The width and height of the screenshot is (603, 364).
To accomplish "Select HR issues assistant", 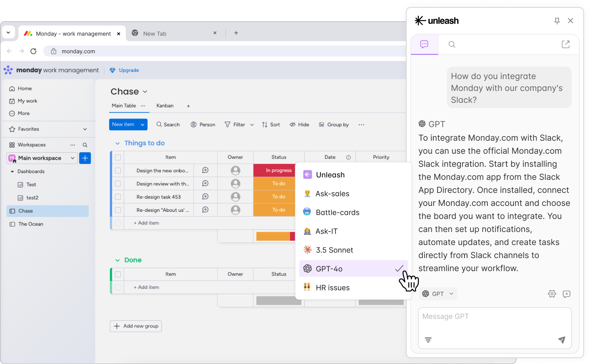I will pyautogui.click(x=353, y=287).
